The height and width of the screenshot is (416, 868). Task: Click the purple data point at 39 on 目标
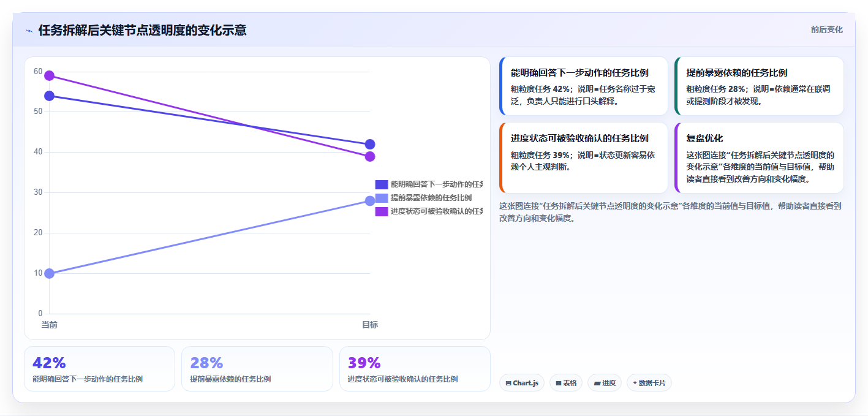[370, 157]
